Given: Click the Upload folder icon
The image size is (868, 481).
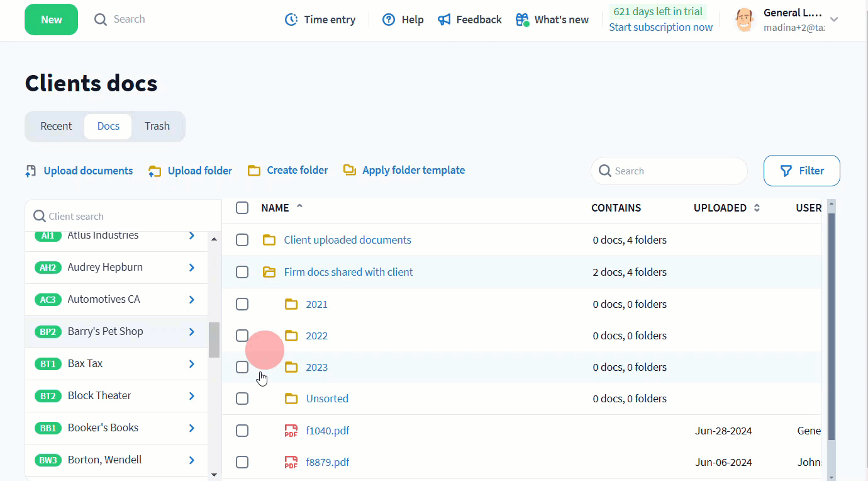Looking at the screenshot, I should [x=155, y=171].
